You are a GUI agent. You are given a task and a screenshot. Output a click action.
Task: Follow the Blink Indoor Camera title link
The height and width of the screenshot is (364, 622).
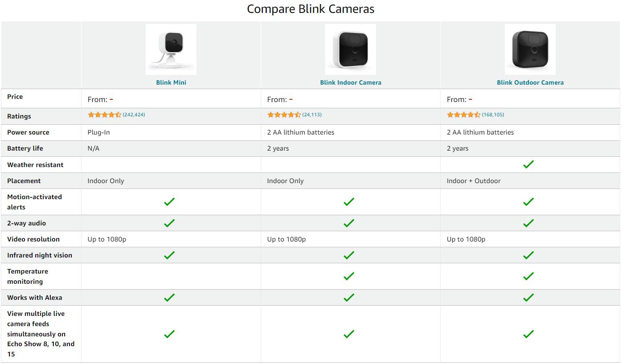tap(351, 82)
